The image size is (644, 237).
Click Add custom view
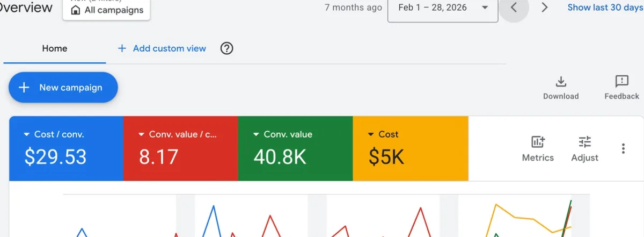162,48
